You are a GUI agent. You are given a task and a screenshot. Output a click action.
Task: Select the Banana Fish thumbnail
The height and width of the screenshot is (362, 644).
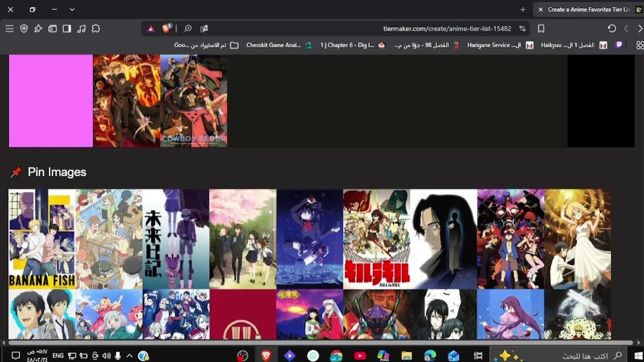42,239
